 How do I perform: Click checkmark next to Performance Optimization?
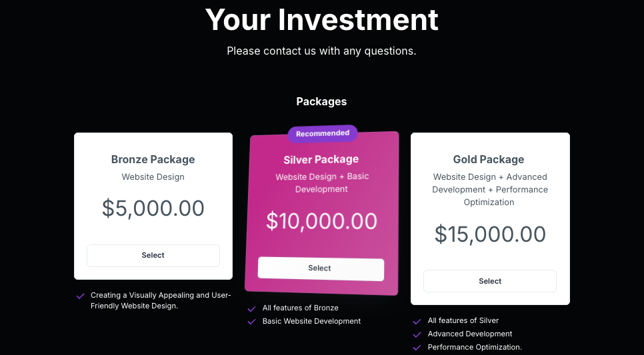(417, 348)
